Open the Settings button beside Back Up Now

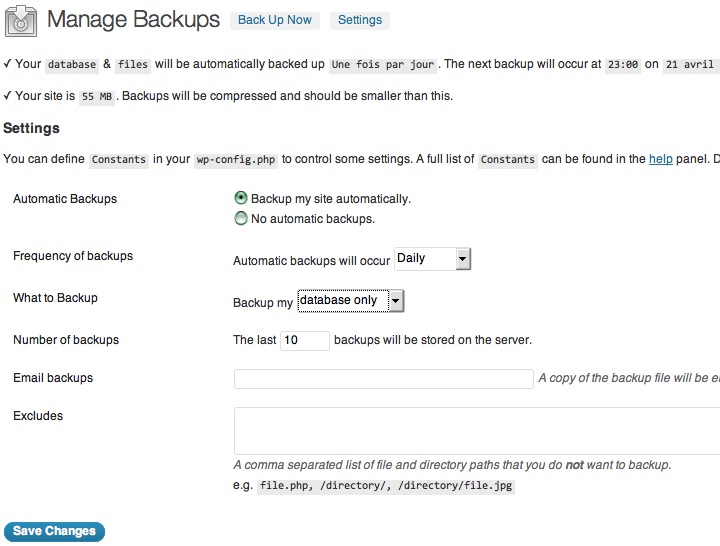360,20
